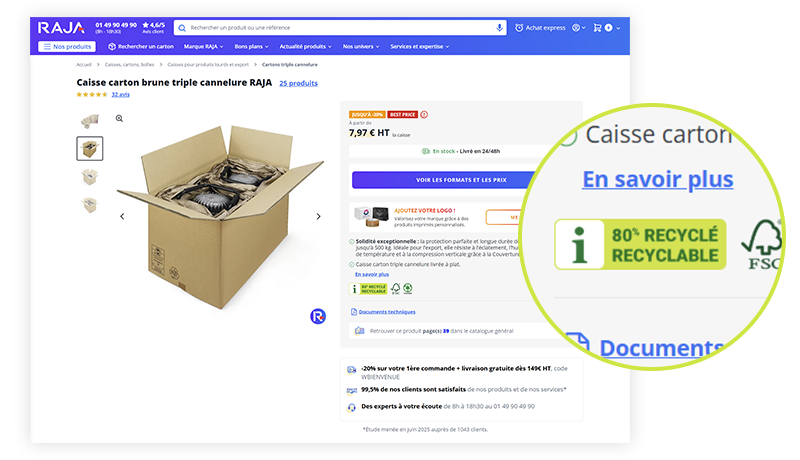Click the Ajoutez votre logo banner
This screenshot has height=460, width=800.
click(439, 217)
